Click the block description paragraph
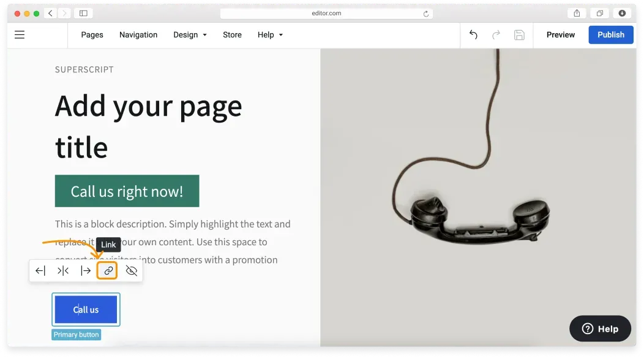The height and width of the screenshot is (358, 644). (x=173, y=242)
